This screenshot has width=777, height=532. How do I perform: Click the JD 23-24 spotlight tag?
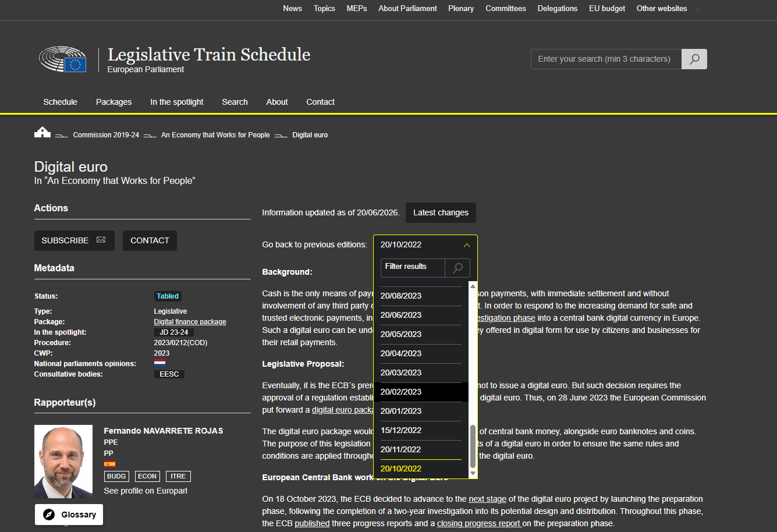coord(173,332)
